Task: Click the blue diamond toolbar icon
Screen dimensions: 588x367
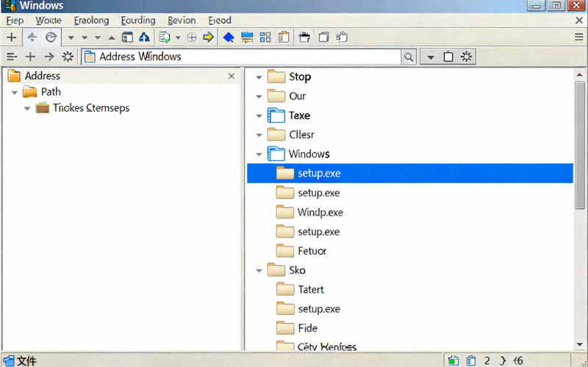Action: click(x=229, y=37)
